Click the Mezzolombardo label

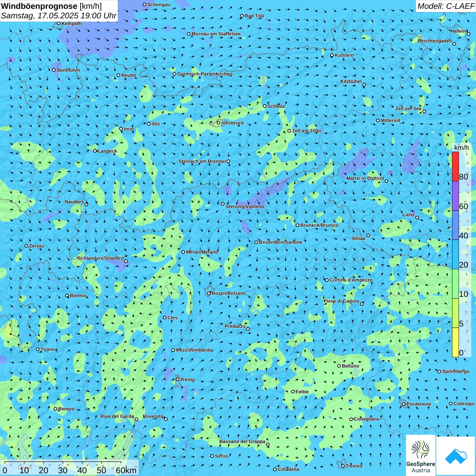click(194, 350)
